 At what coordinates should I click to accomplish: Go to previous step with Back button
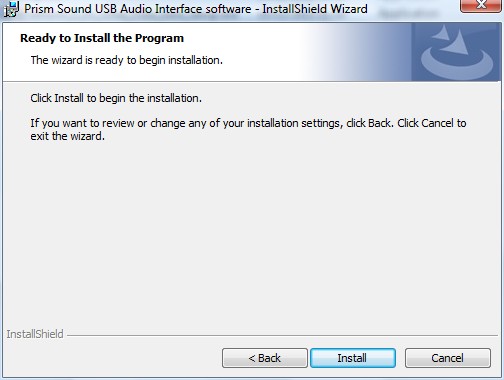tap(265, 358)
